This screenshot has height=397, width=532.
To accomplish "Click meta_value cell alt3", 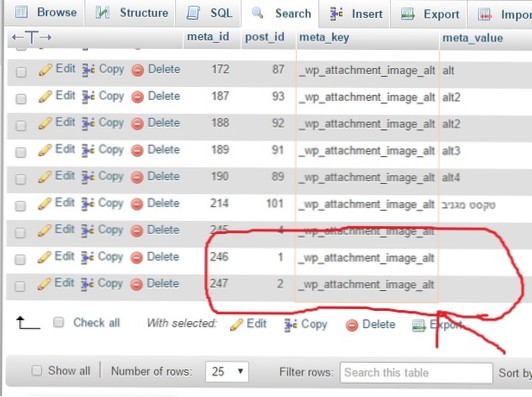I will [451, 151].
